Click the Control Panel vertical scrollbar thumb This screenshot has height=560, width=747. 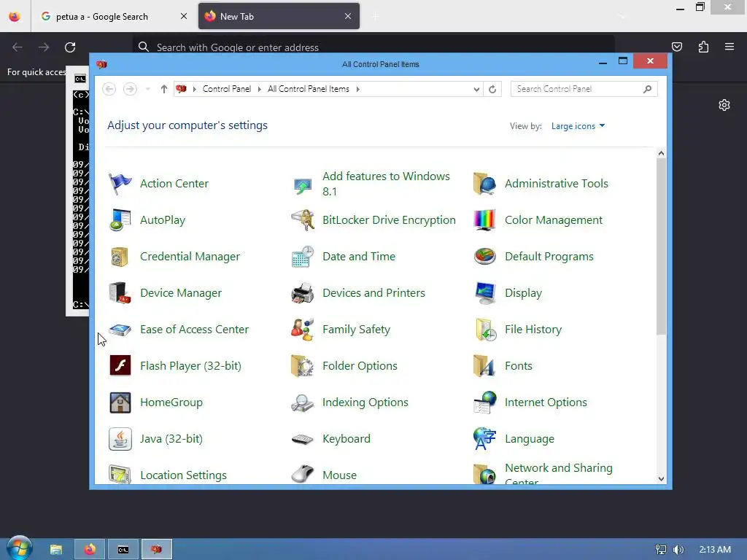661,246
